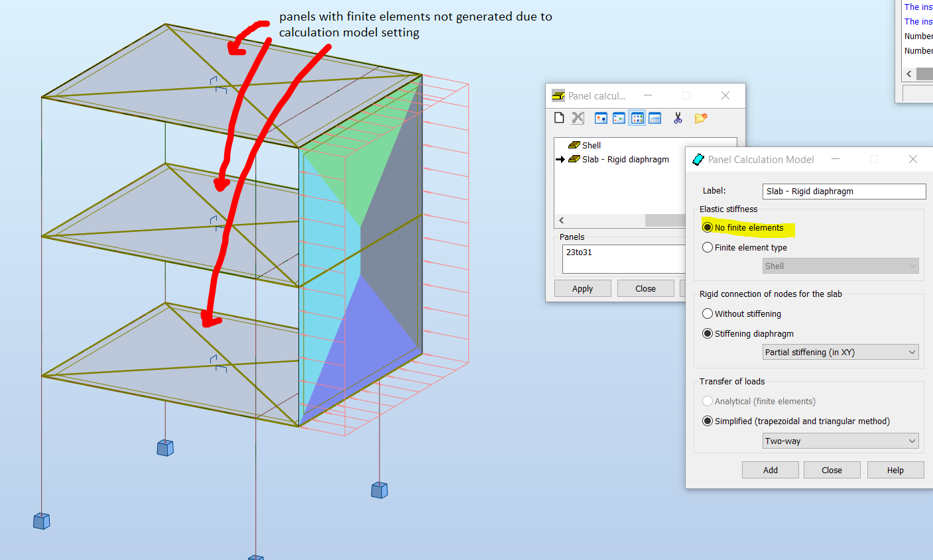Create a new panel calculation model
This screenshot has width=933, height=560.
559,117
